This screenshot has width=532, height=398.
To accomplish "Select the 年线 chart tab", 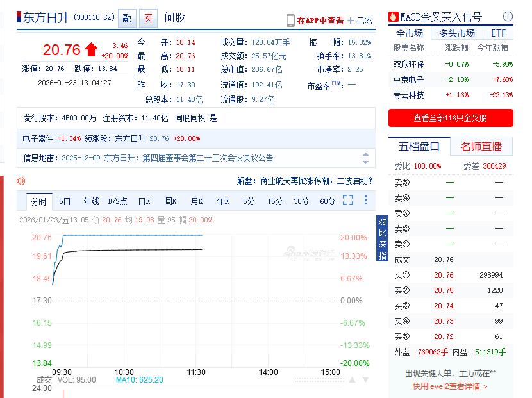I will 91,201.
